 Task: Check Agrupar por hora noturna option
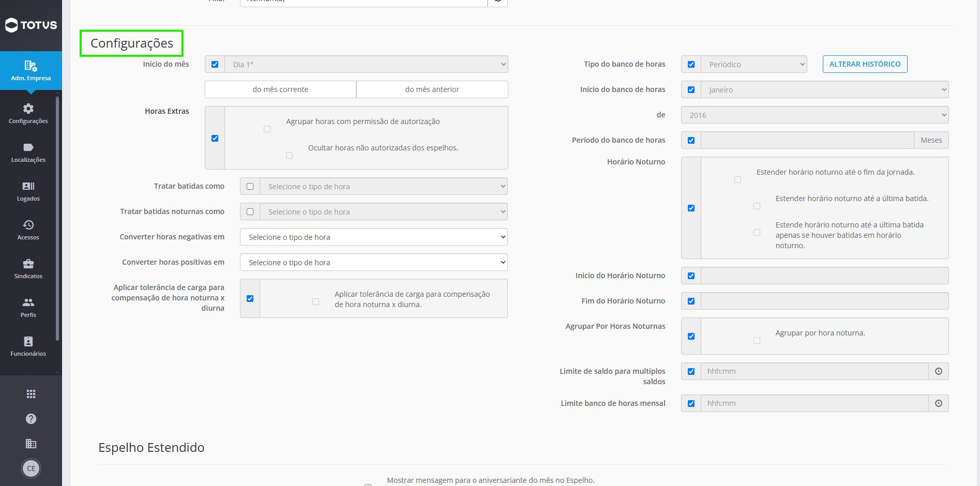pos(757,340)
